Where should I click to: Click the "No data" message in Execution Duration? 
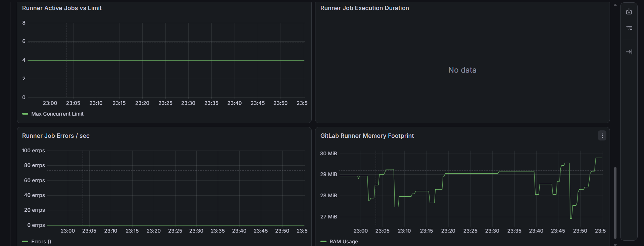[462, 70]
